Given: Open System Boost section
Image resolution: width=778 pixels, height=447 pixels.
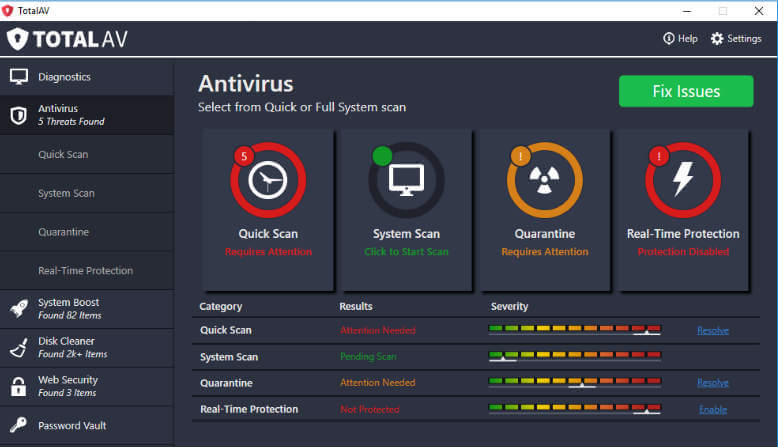Looking at the screenshot, I should point(87,309).
